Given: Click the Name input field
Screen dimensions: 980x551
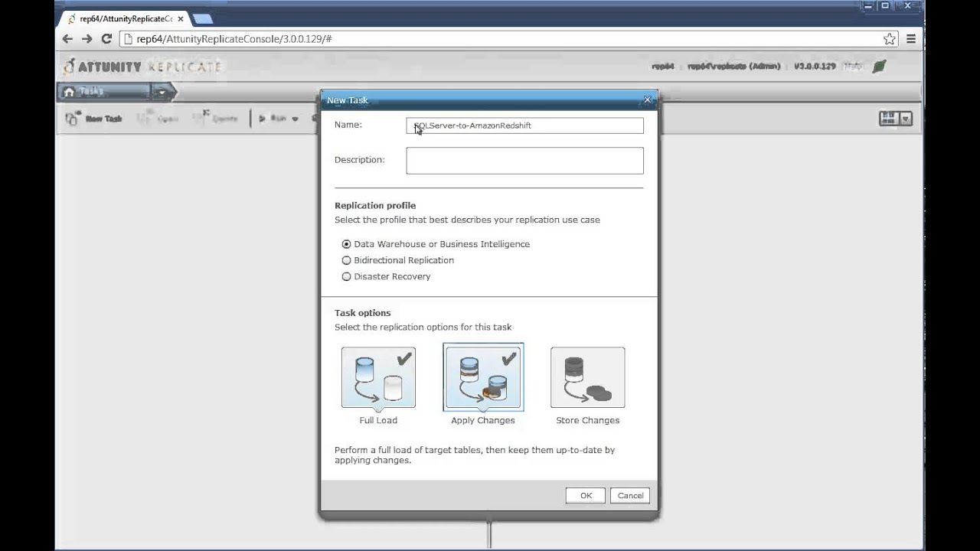Looking at the screenshot, I should pyautogui.click(x=524, y=126).
